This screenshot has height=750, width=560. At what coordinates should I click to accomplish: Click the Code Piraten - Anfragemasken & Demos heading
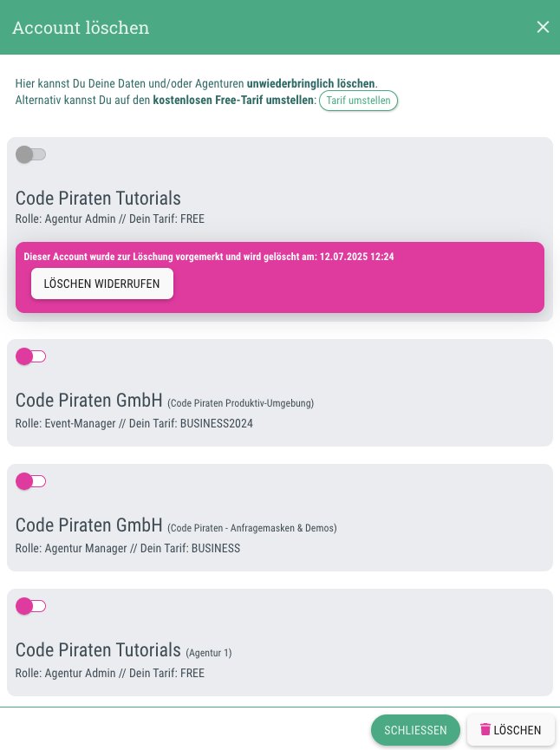point(176,525)
